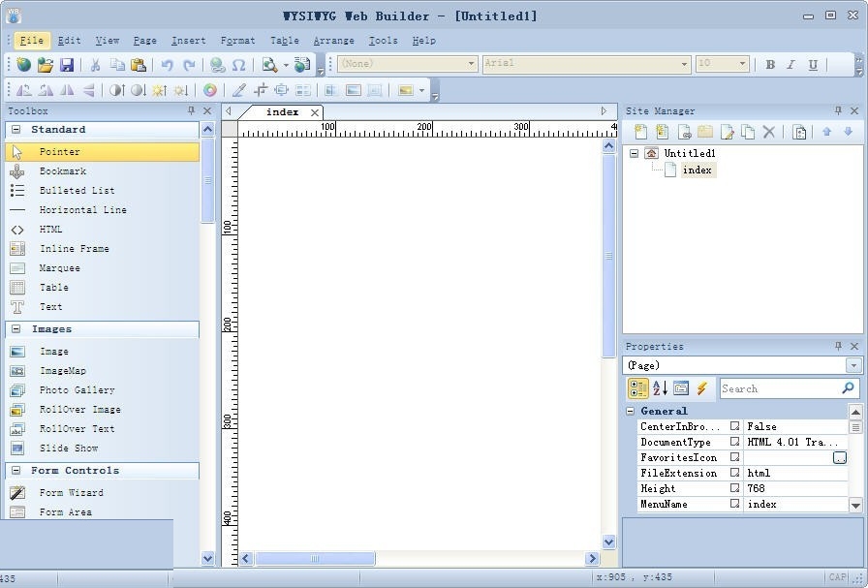Click the Preview magnifier icon
The height and width of the screenshot is (588, 868).
(x=269, y=65)
